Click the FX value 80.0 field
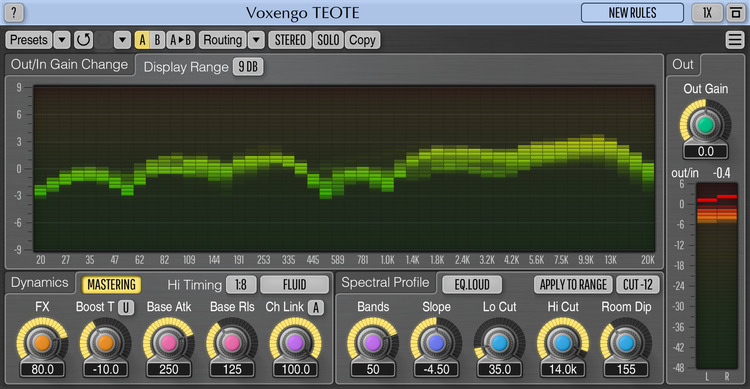The height and width of the screenshot is (389, 750). 42,369
